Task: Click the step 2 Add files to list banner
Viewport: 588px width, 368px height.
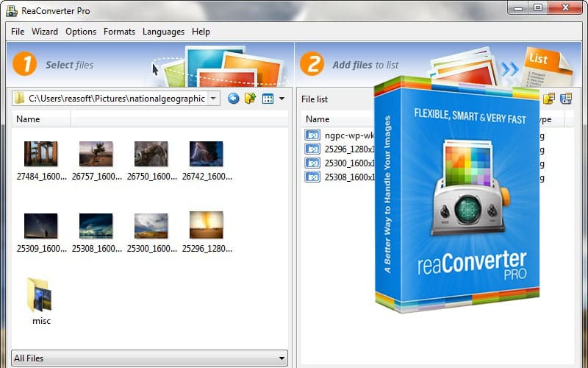Action: (x=438, y=64)
